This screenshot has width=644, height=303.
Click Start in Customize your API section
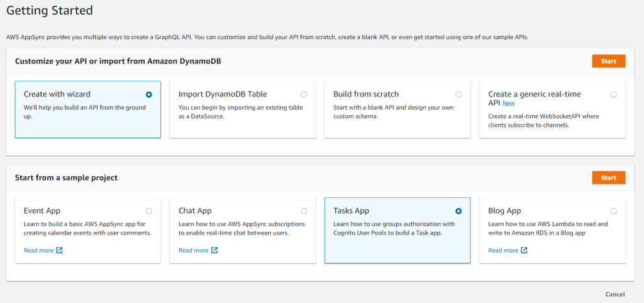click(x=609, y=61)
